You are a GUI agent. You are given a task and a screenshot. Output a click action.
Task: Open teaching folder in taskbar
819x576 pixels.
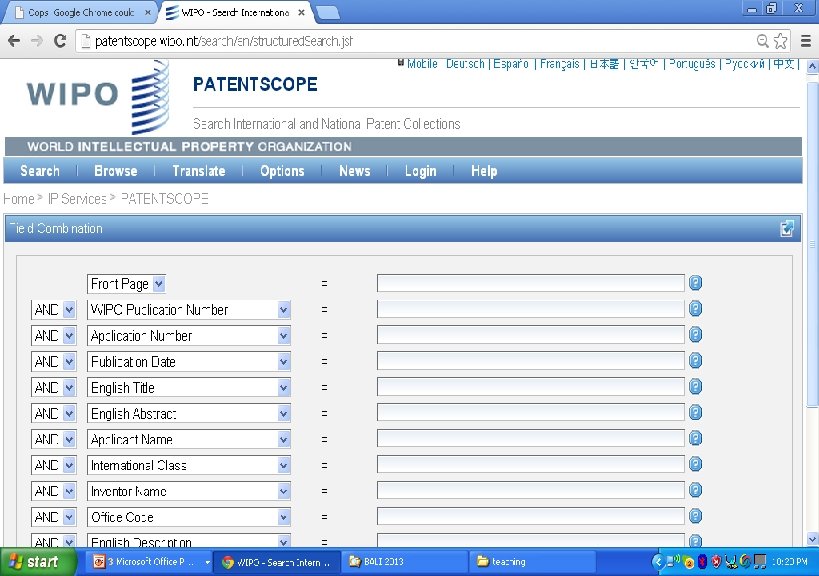point(532,562)
